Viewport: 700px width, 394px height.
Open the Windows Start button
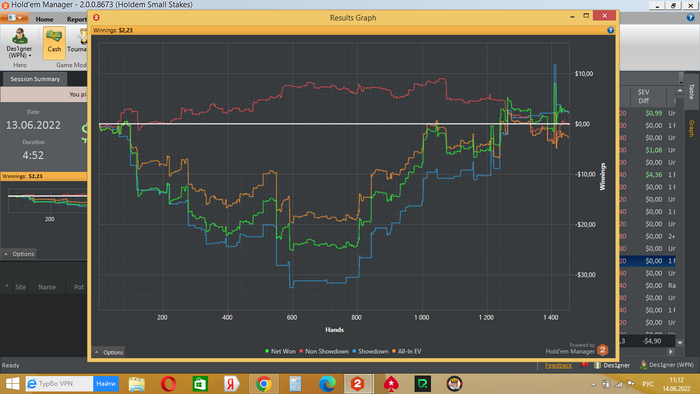(12, 384)
